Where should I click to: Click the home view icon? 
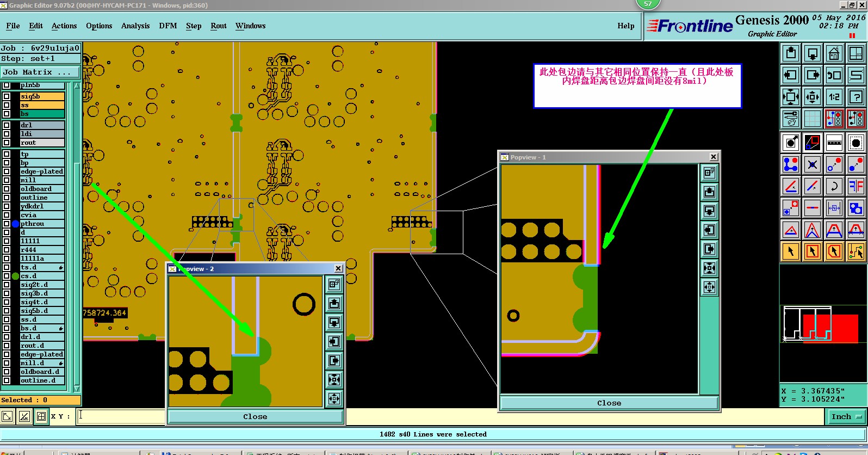tap(834, 53)
